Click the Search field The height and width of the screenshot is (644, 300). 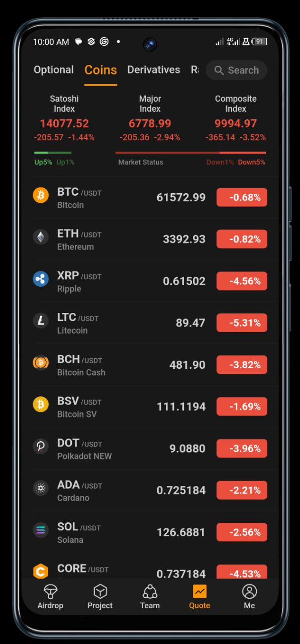coord(237,70)
